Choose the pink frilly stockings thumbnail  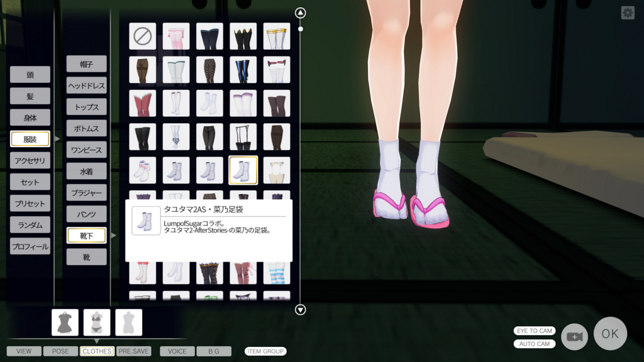[176, 36]
